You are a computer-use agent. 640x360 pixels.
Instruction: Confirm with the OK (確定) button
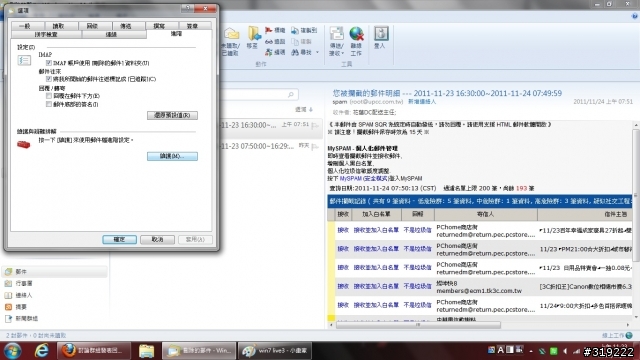[120, 240]
